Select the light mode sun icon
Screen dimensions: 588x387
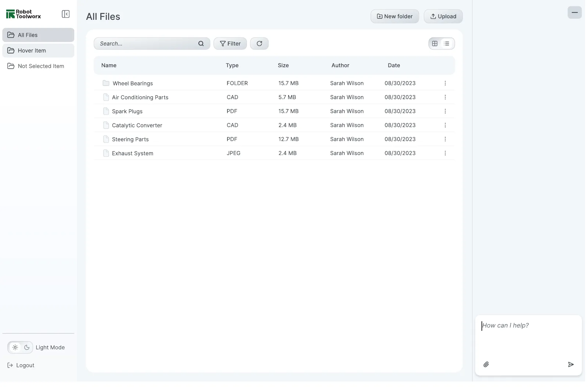pyautogui.click(x=15, y=347)
